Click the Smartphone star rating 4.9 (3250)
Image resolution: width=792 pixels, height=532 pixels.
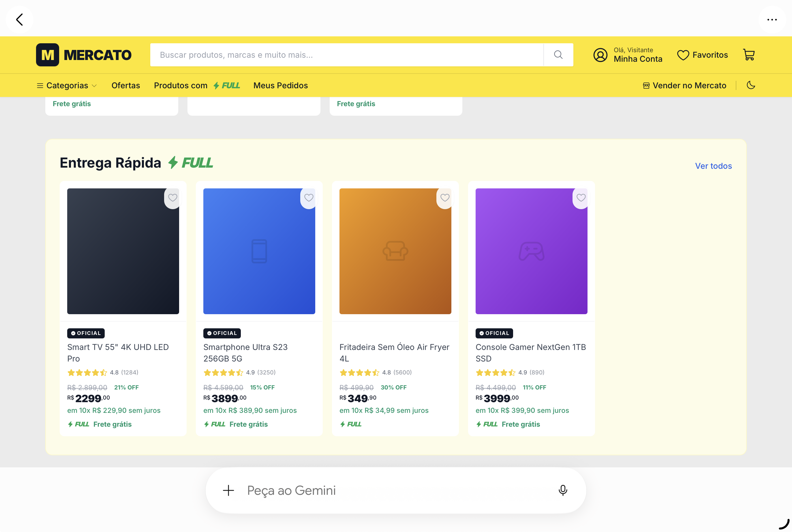(x=239, y=372)
